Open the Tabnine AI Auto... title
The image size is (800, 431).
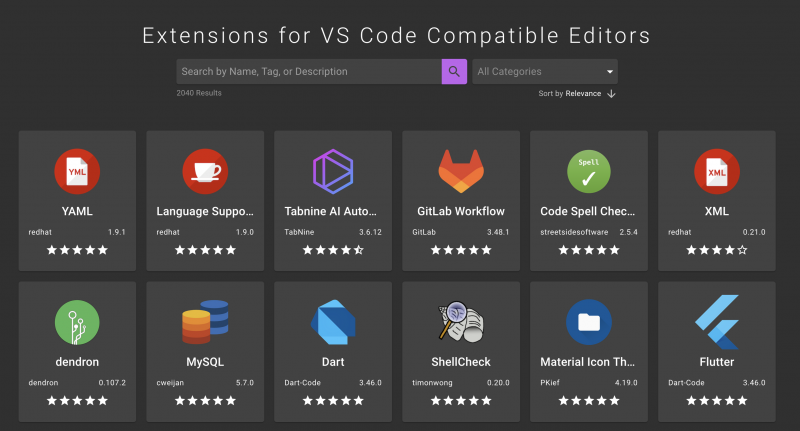[331, 211]
